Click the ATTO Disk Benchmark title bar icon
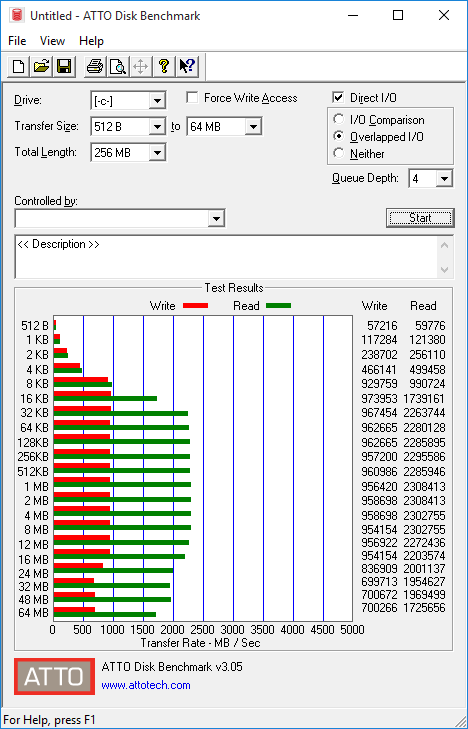 18,15
